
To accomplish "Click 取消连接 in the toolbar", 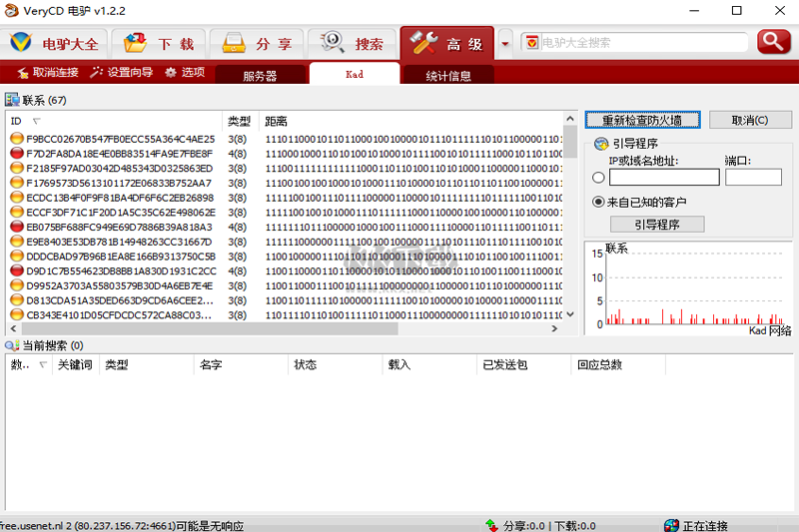I will (x=48, y=72).
